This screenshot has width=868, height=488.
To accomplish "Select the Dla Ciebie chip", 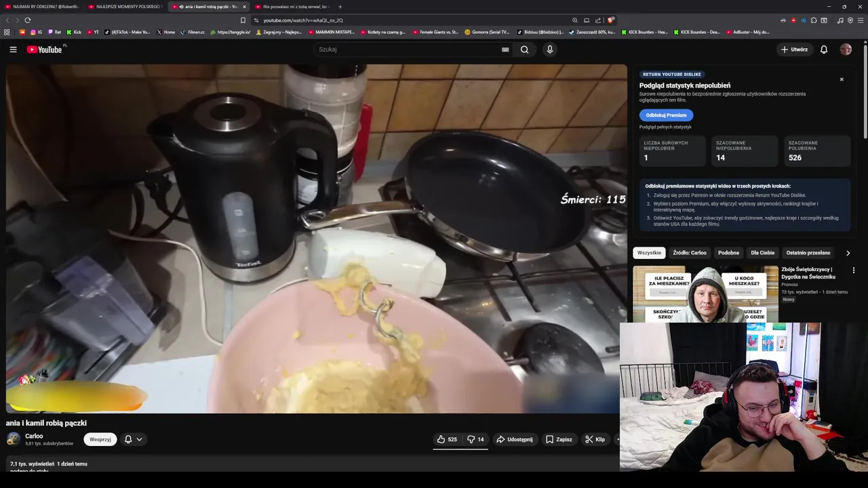I will [x=762, y=253].
